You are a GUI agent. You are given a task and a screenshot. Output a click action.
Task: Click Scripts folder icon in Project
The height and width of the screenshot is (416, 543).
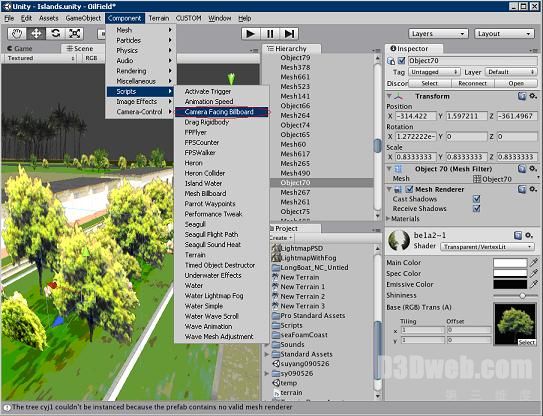[276, 325]
